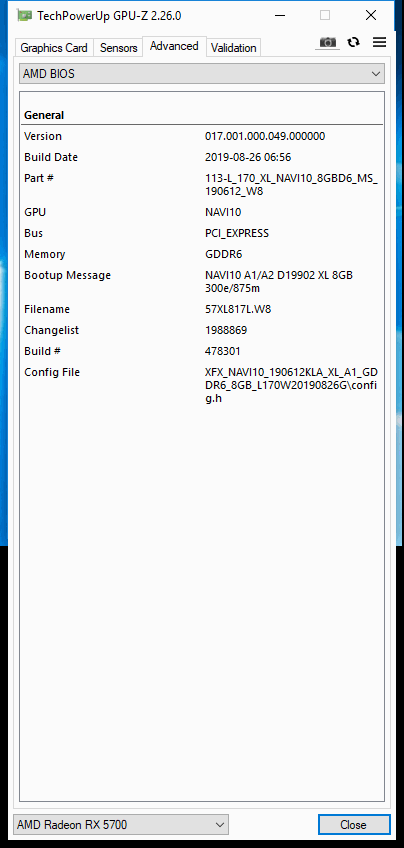Click the Part # row label
404x848 pixels.
coord(38,178)
